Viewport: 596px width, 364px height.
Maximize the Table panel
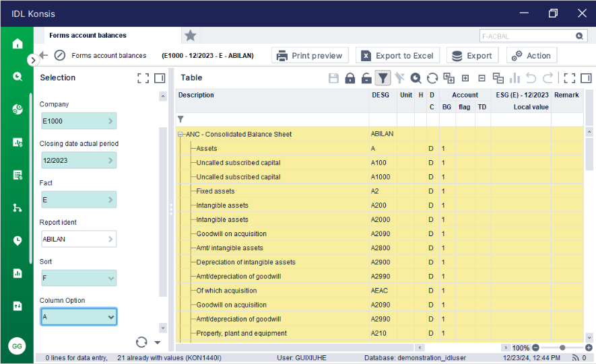569,78
